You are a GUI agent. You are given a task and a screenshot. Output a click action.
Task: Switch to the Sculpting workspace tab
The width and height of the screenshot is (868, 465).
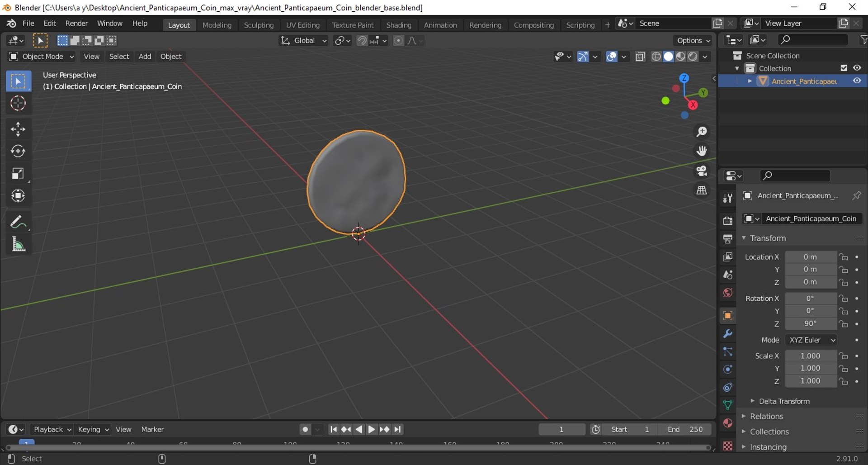259,25
